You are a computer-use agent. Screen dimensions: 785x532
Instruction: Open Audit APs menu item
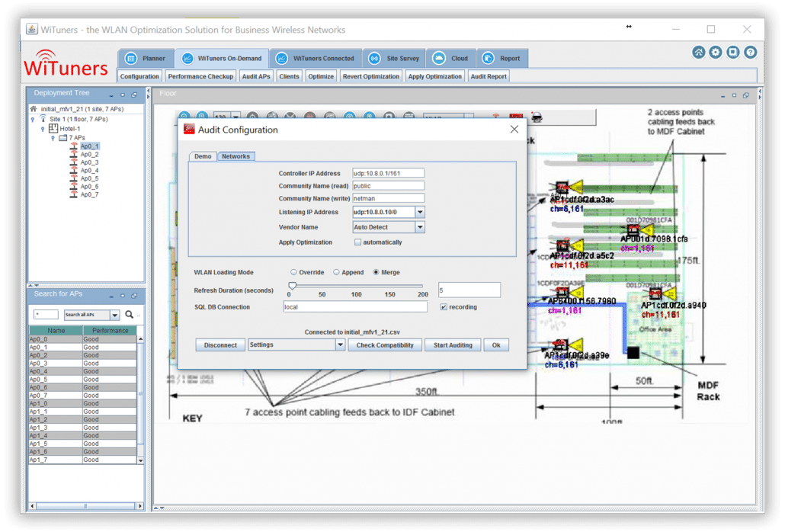(x=256, y=76)
